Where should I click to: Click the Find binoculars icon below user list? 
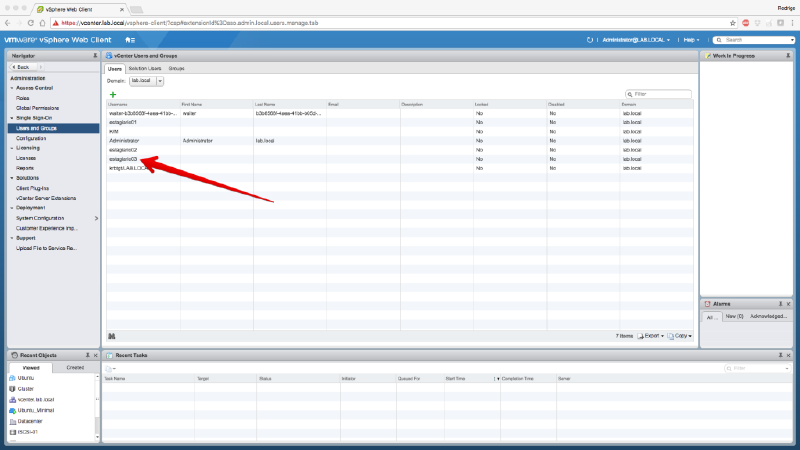(112, 335)
